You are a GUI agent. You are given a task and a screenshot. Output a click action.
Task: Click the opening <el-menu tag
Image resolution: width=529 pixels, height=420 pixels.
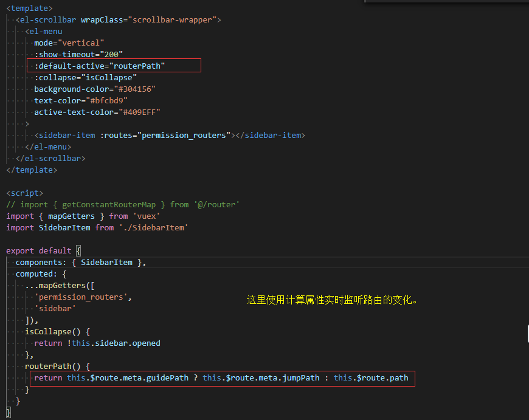coord(44,32)
